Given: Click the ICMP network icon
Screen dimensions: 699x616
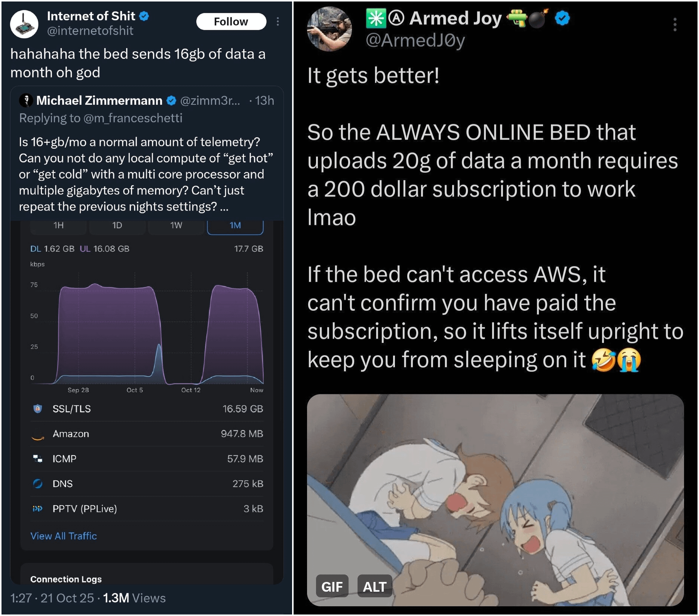Looking at the screenshot, I should 37,459.
